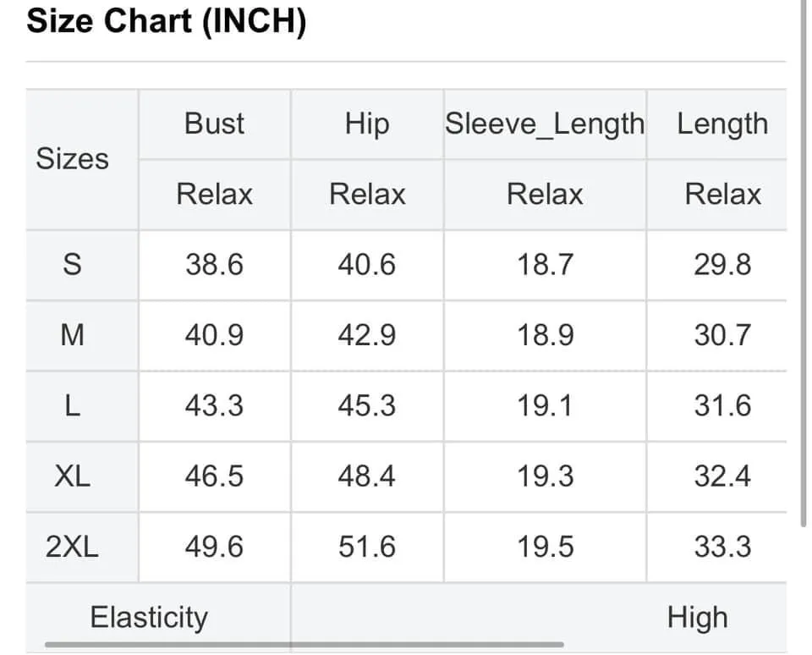Select the Size Chart (INCH) heading

167,21
